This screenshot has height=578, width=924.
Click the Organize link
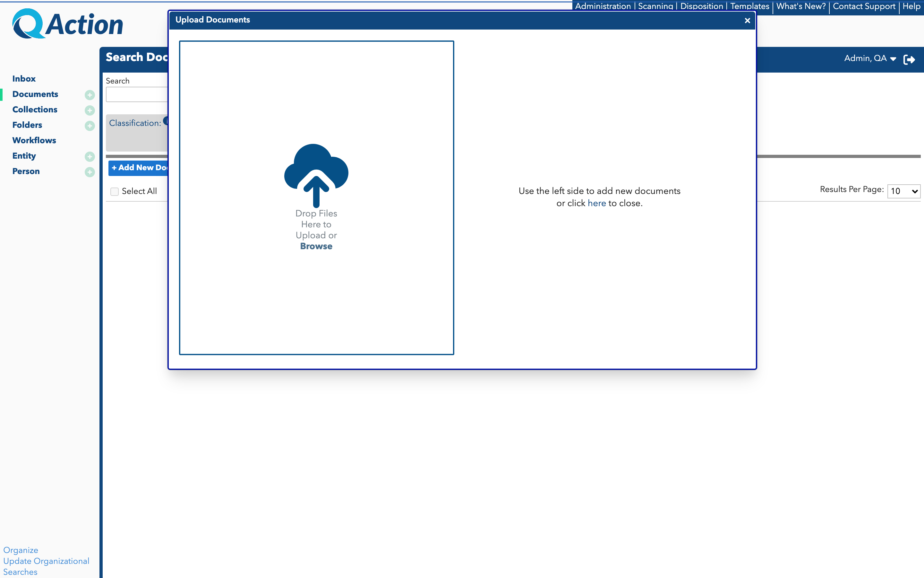pos(21,550)
